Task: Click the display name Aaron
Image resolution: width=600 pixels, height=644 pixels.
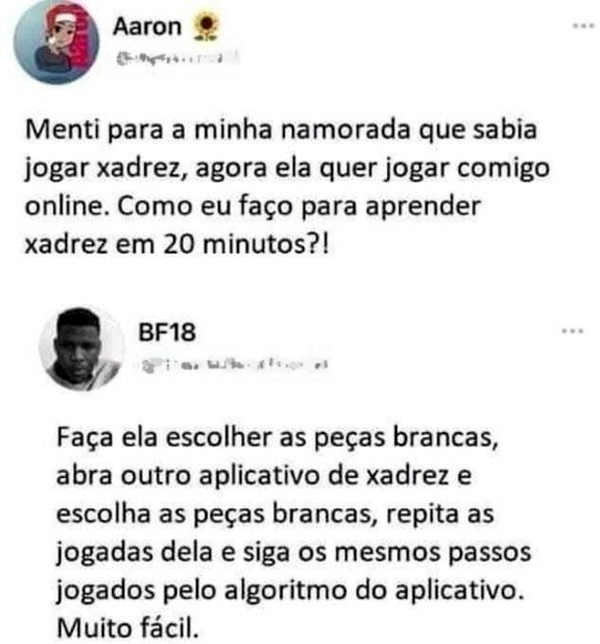Action: [x=147, y=27]
